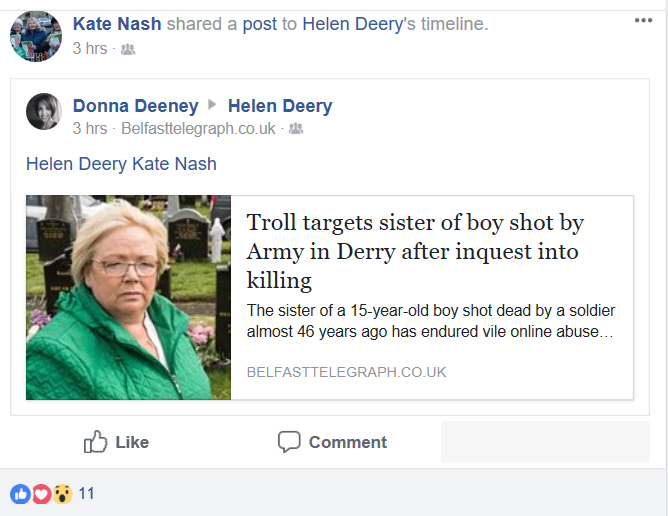Click the audience icon on Donna's post

point(296,129)
